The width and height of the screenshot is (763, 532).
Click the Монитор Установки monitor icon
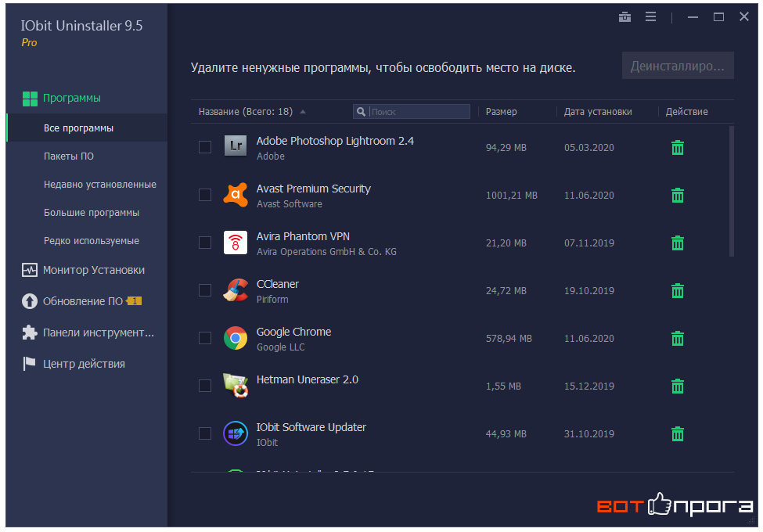tap(30, 270)
